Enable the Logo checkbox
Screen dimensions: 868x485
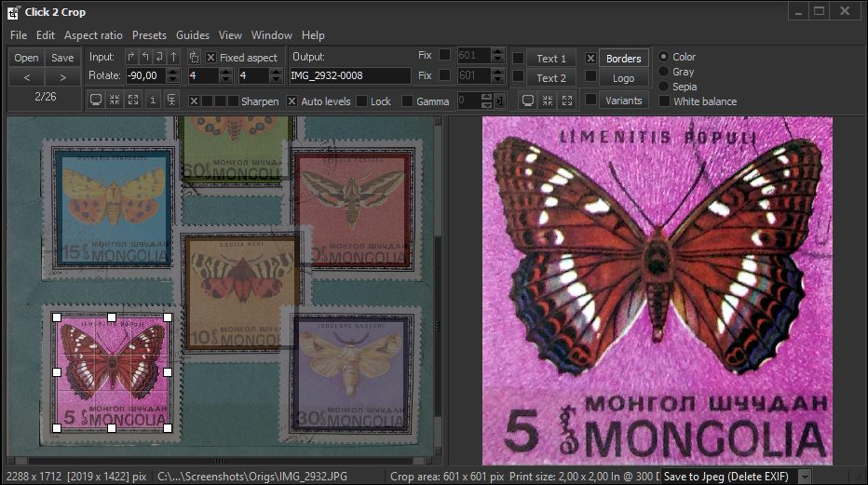tap(590, 75)
